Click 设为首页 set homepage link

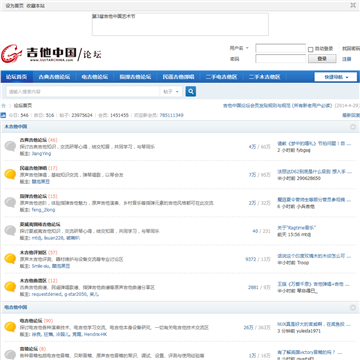[x=15, y=6]
